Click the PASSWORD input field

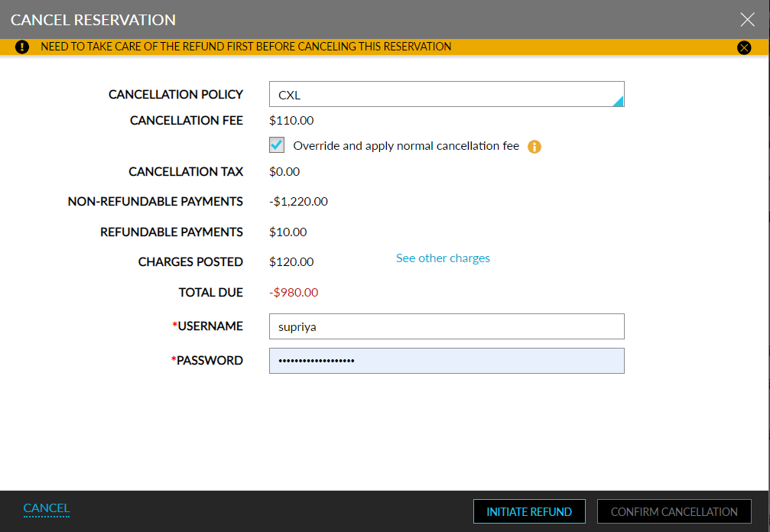(x=447, y=360)
